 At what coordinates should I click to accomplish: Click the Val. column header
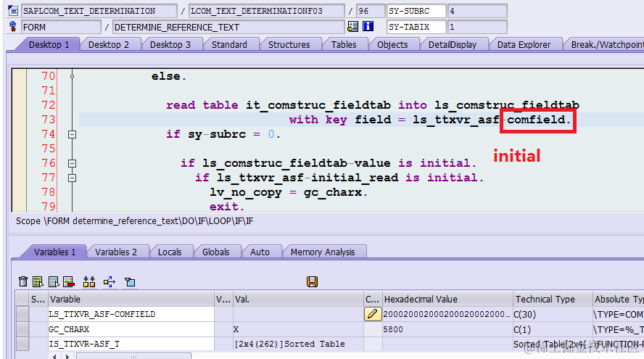[x=298, y=299]
